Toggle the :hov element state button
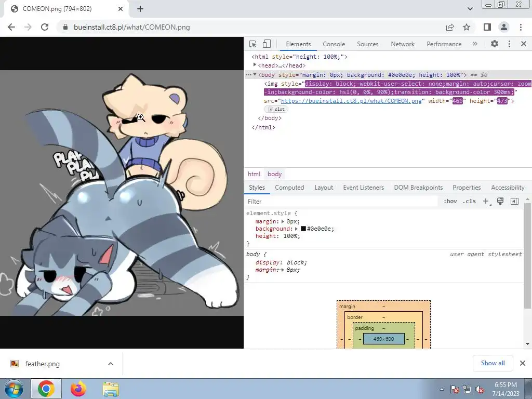 pos(450,201)
